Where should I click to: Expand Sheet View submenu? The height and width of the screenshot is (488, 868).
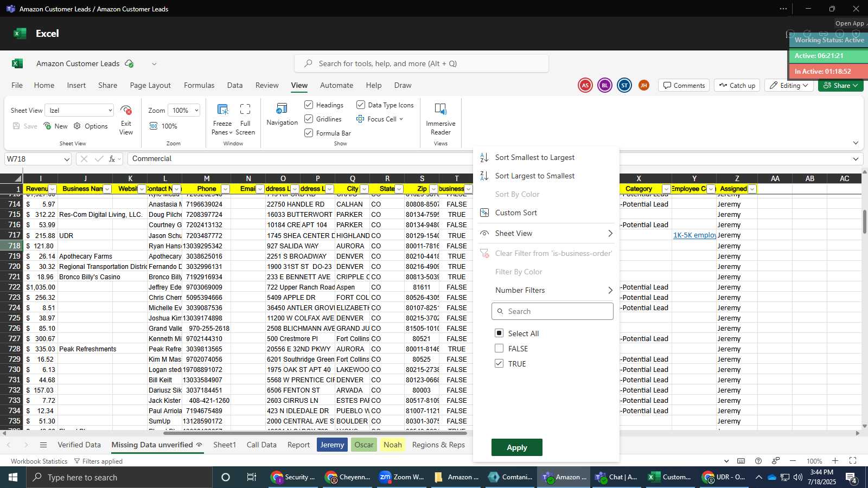(x=610, y=233)
